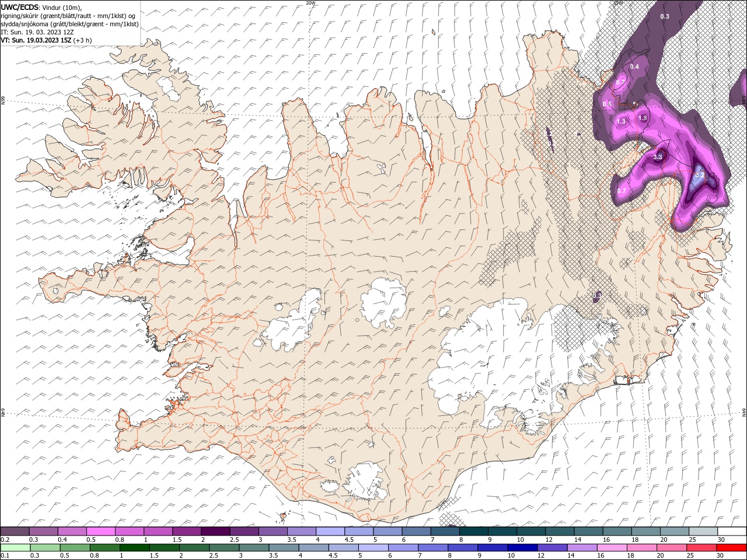
Task: Select snow legend swatch above 14 label
Action: 588,531
